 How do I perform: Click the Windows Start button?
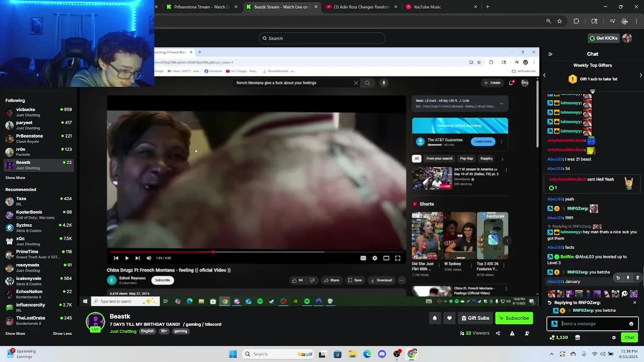233,354
